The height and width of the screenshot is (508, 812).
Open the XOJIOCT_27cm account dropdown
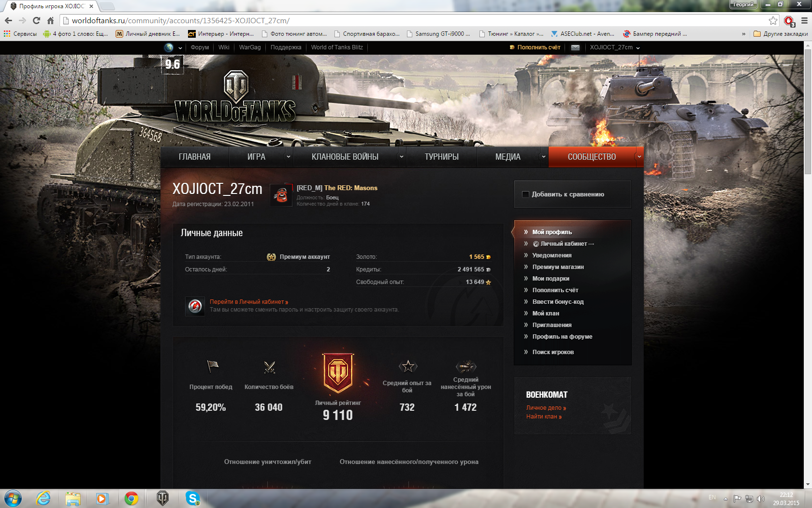click(615, 47)
